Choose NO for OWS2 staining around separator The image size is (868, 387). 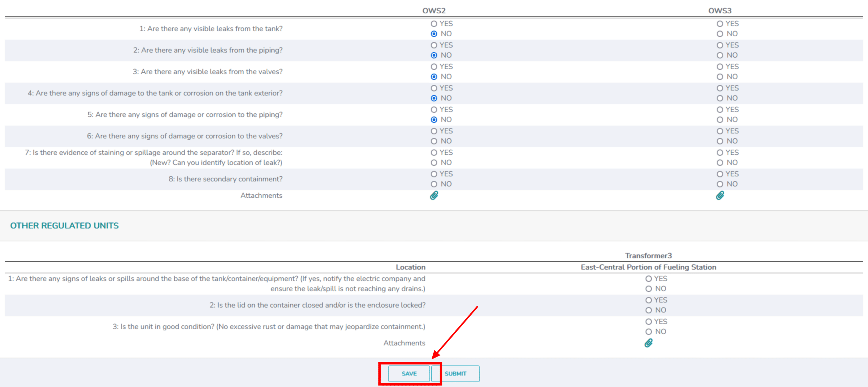tap(434, 163)
